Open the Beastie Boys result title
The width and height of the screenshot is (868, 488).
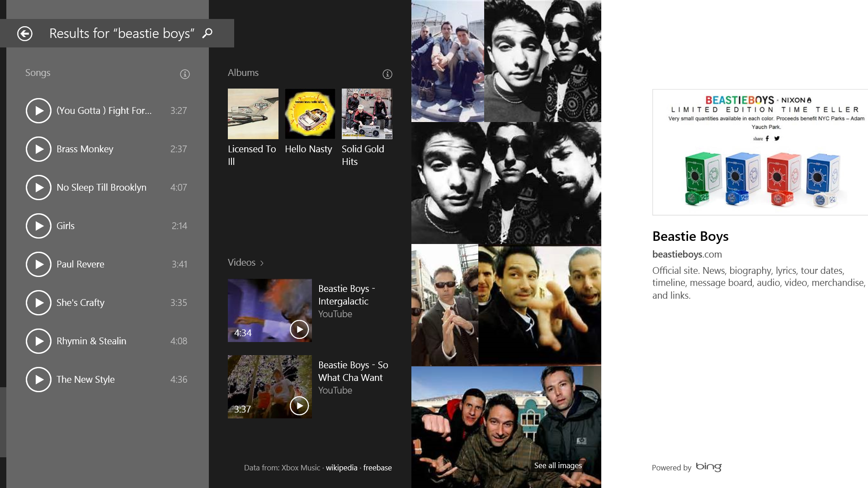point(690,236)
